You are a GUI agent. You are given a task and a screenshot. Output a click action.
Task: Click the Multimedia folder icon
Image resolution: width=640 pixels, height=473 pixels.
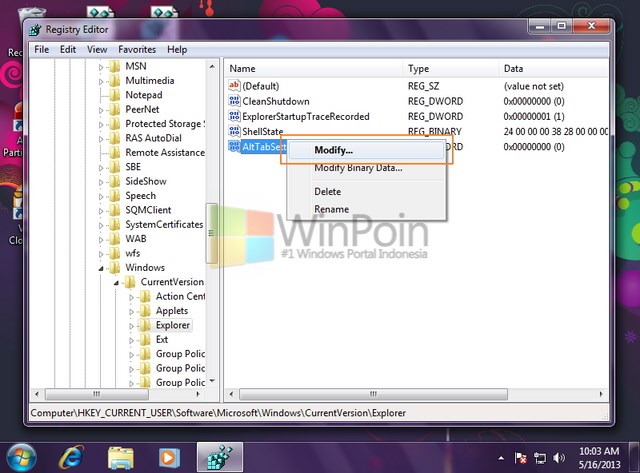pyautogui.click(x=115, y=80)
